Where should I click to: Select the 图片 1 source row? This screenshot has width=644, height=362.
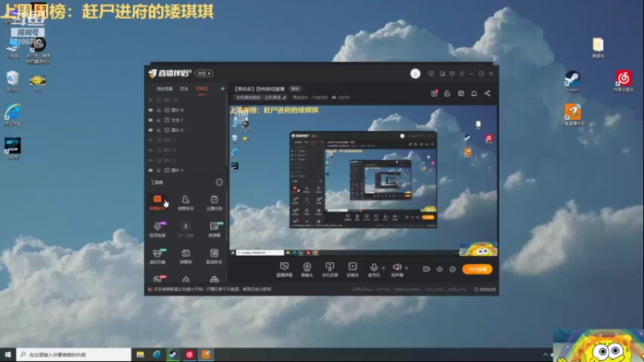coord(186,170)
